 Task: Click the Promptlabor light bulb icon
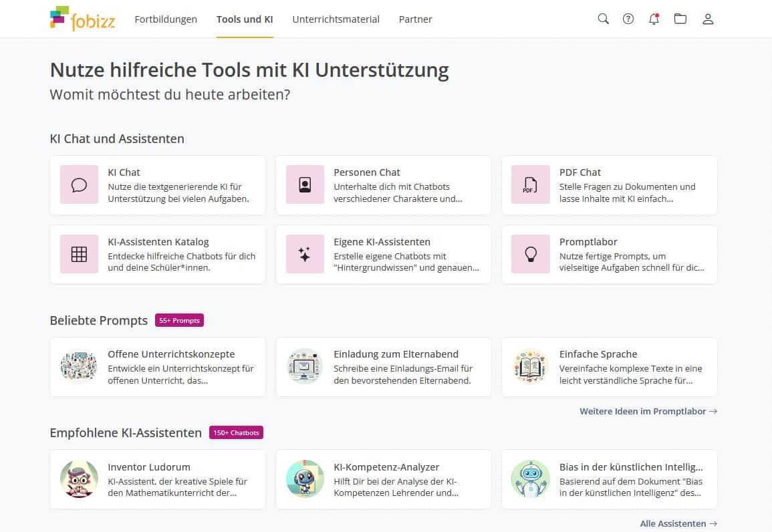530,255
